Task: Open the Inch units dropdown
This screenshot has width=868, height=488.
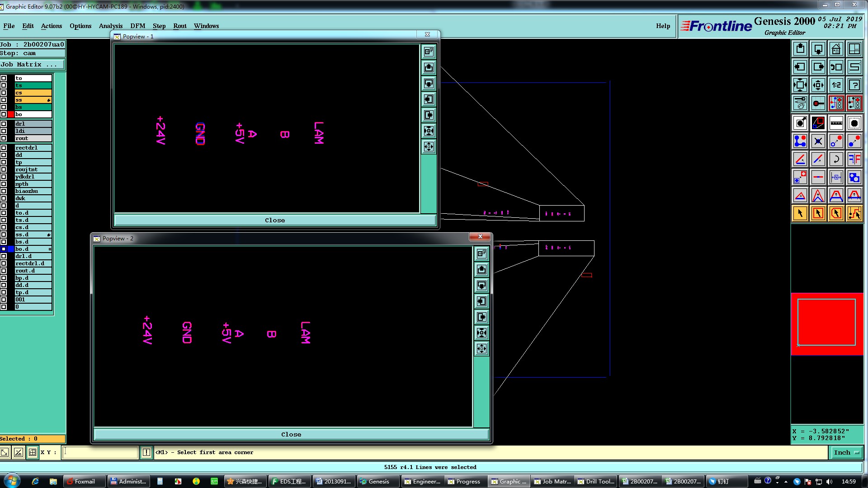Action: [846, 452]
